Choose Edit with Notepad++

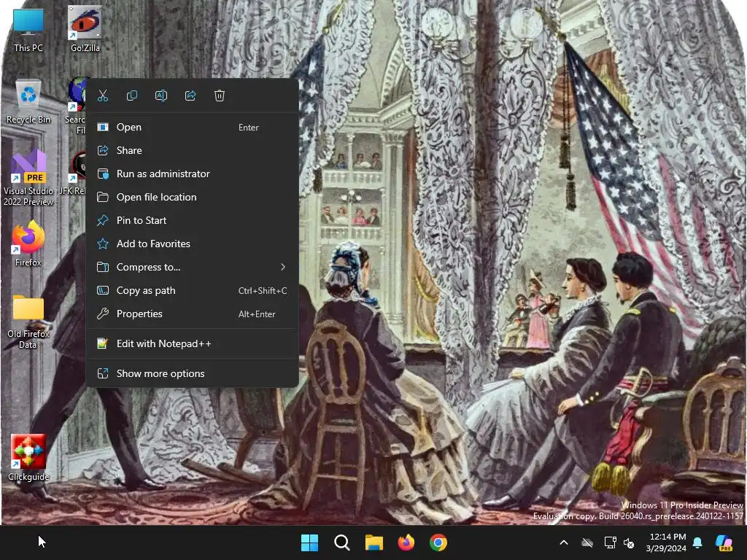[192, 344]
